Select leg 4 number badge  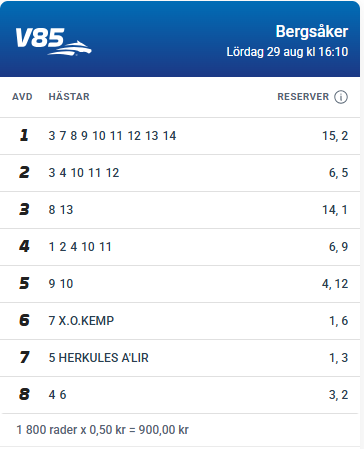[24, 247]
